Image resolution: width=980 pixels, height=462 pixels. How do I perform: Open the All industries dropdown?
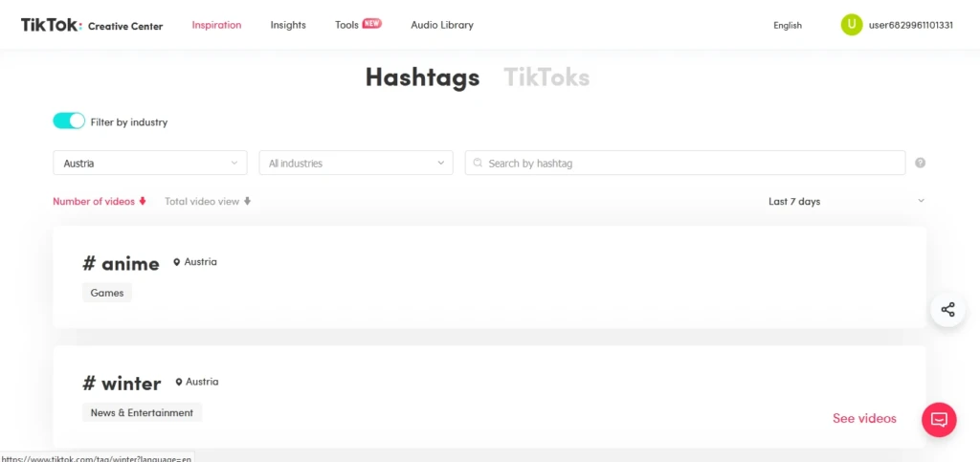(356, 163)
